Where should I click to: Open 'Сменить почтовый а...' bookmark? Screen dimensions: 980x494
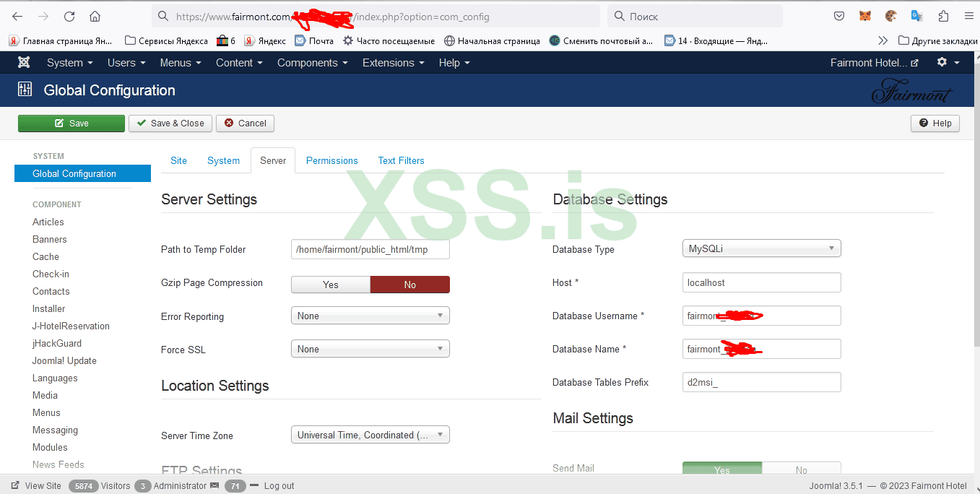pyautogui.click(x=601, y=40)
